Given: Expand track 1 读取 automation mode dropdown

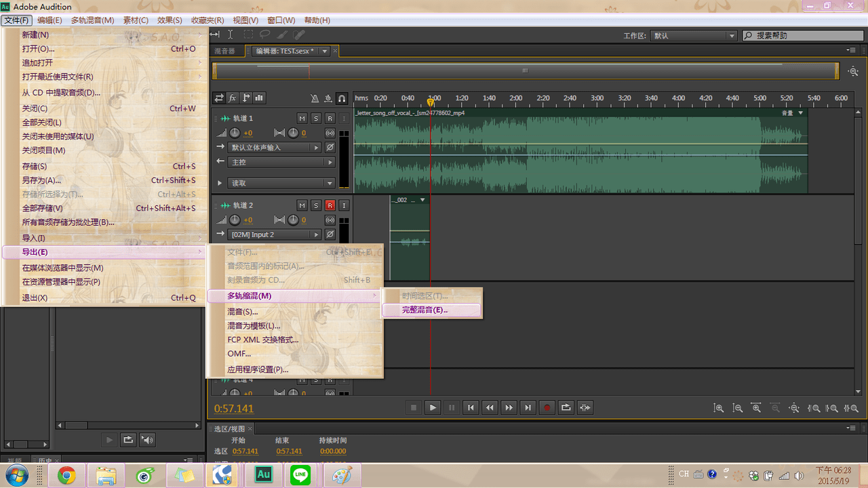Looking at the screenshot, I should click(x=282, y=183).
